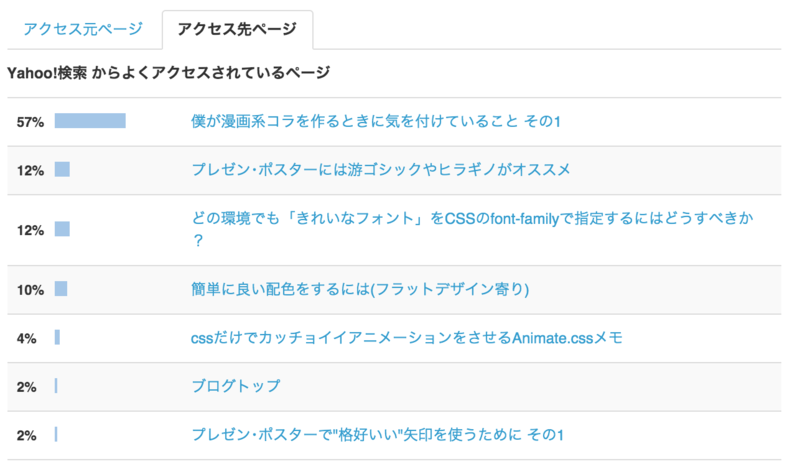Click the bar beside ブログトップ
The height and width of the screenshot is (464, 800).
pyautogui.click(x=56, y=387)
